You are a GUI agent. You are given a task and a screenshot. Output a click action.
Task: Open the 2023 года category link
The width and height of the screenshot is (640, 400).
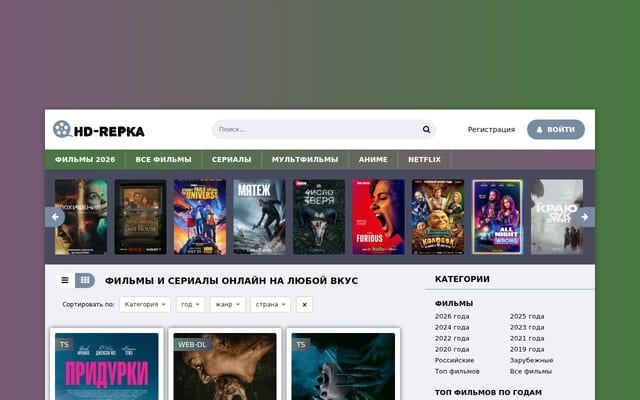[x=527, y=327]
